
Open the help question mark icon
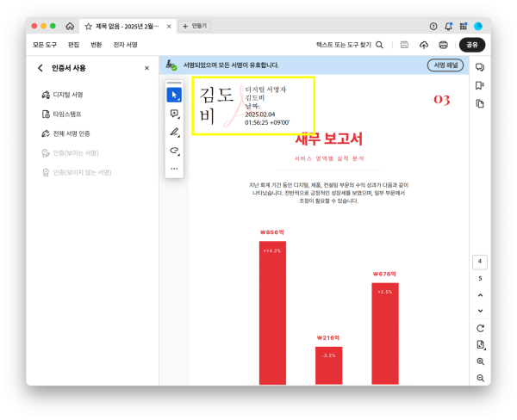(x=433, y=27)
